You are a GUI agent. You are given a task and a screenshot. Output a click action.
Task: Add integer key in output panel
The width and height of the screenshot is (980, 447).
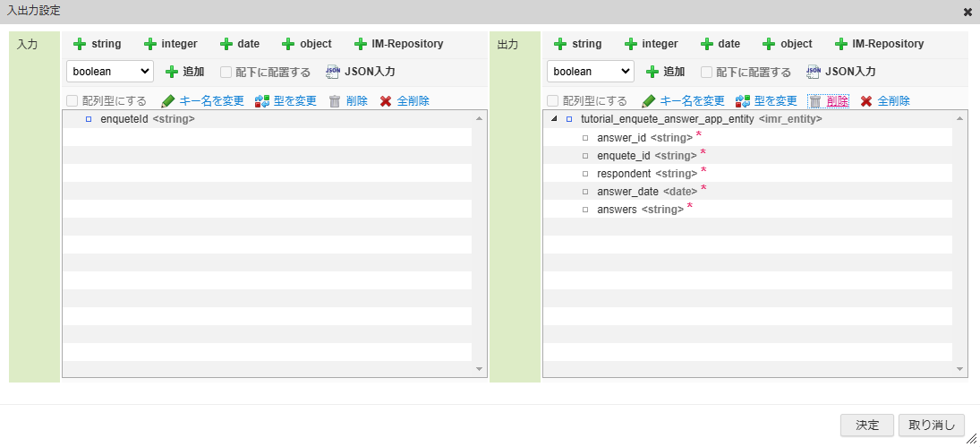pos(652,44)
